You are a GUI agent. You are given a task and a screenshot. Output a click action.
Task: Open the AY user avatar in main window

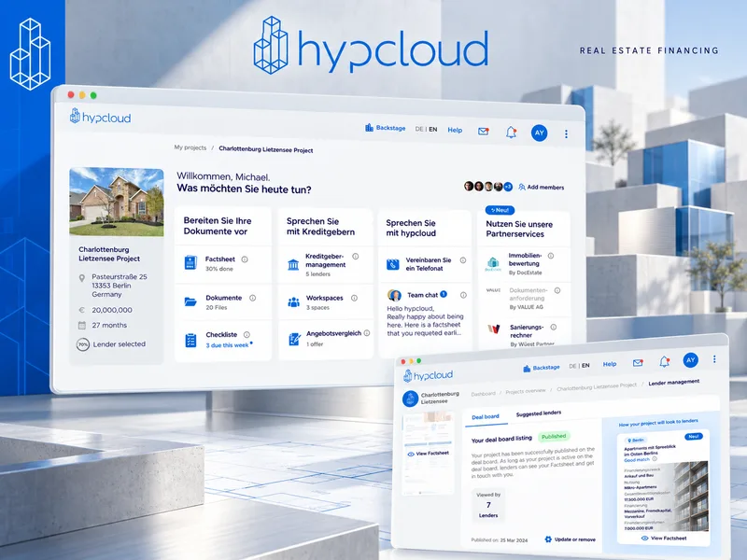coord(540,133)
